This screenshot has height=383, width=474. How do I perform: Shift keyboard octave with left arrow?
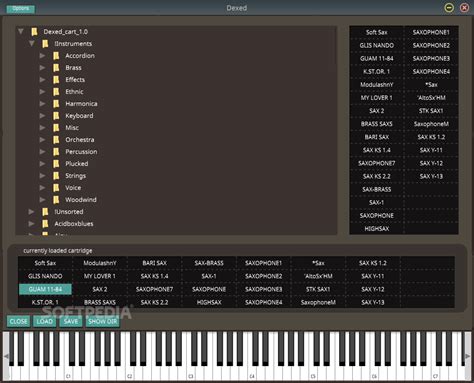[x=6, y=356]
